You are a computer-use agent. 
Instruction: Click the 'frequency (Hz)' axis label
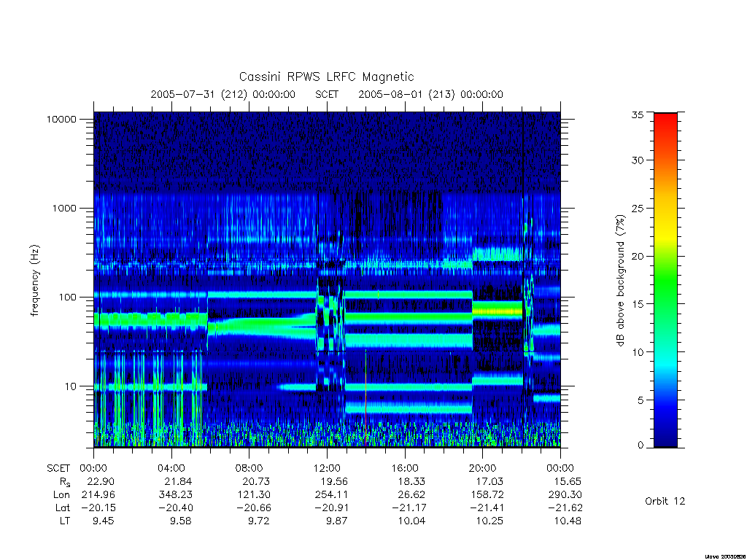34,280
